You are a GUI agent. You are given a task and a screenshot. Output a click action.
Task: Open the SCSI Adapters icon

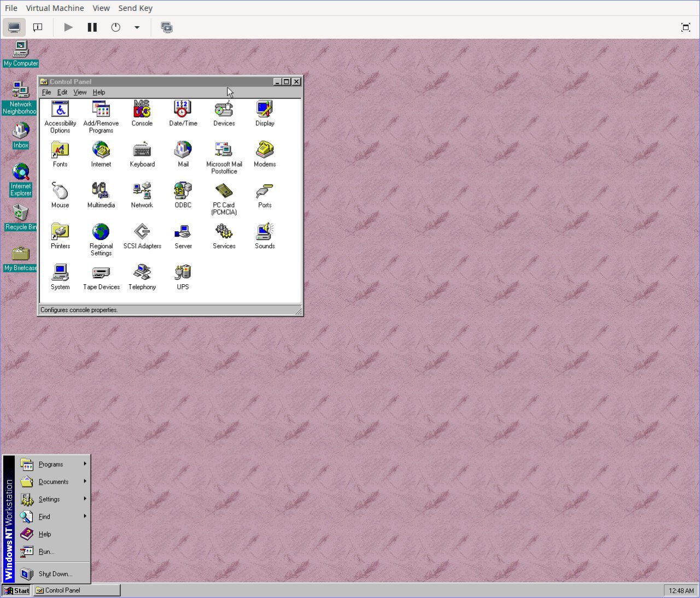(x=142, y=232)
